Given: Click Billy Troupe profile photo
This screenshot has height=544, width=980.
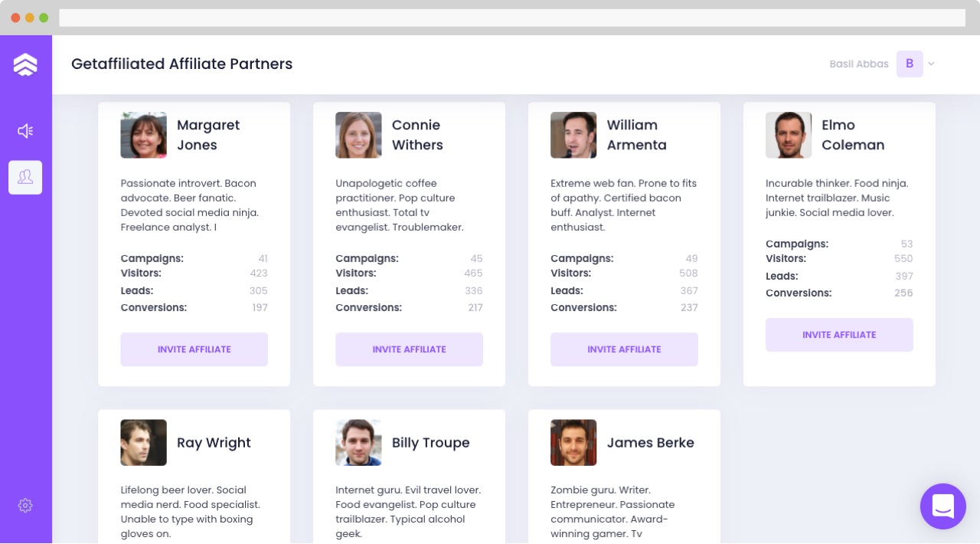Looking at the screenshot, I should pyautogui.click(x=358, y=443).
